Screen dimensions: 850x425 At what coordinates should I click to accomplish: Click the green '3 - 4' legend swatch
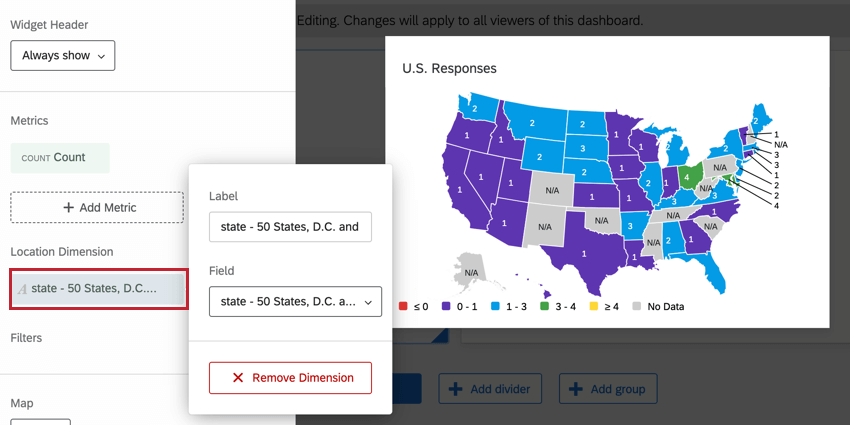coord(545,306)
